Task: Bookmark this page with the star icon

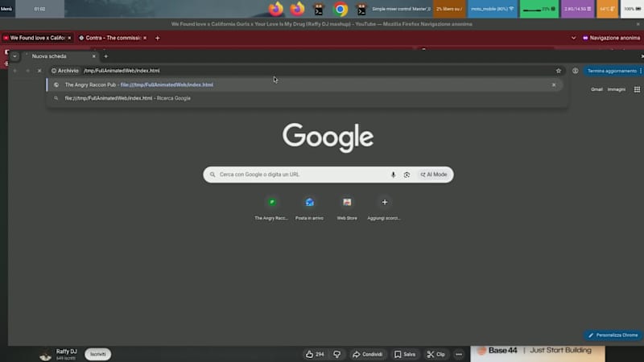Action: 559,71
